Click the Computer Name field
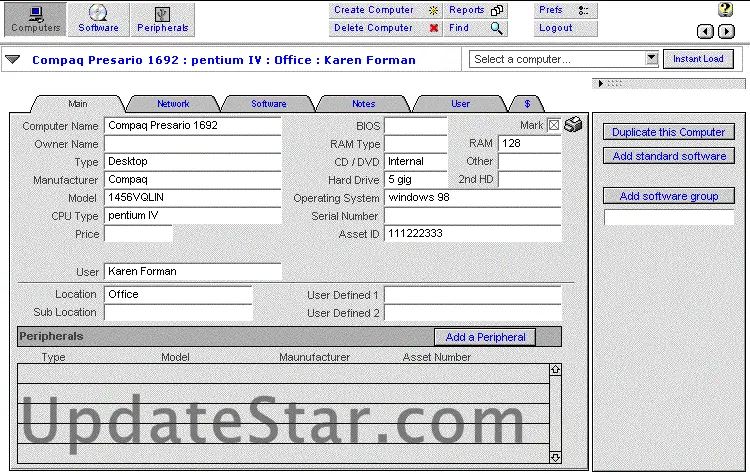Screen dimensions: 750x474 click(x=193, y=126)
